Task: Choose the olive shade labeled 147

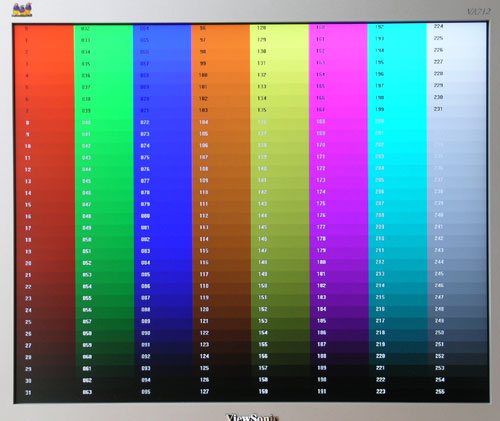Action: coord(280,251)
